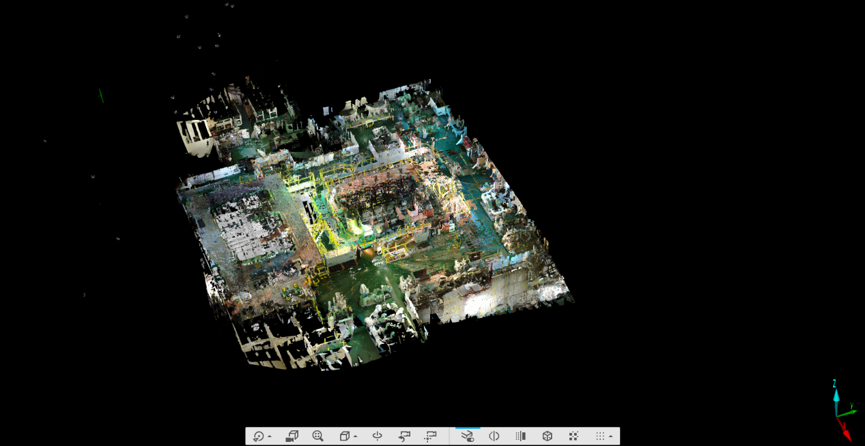Viewport: 865px width, 446px height.
Task: Click the 3D box camera view icon
Action: click(x=292, y=436)
